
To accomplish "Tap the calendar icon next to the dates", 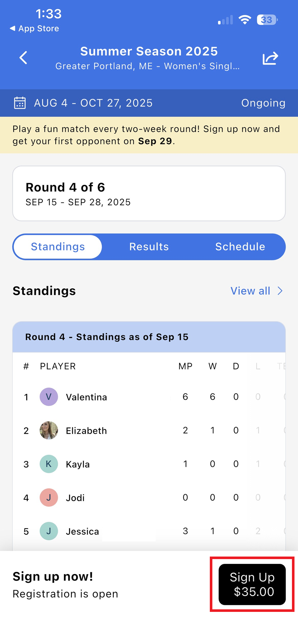I will click(x=19, y=103).
